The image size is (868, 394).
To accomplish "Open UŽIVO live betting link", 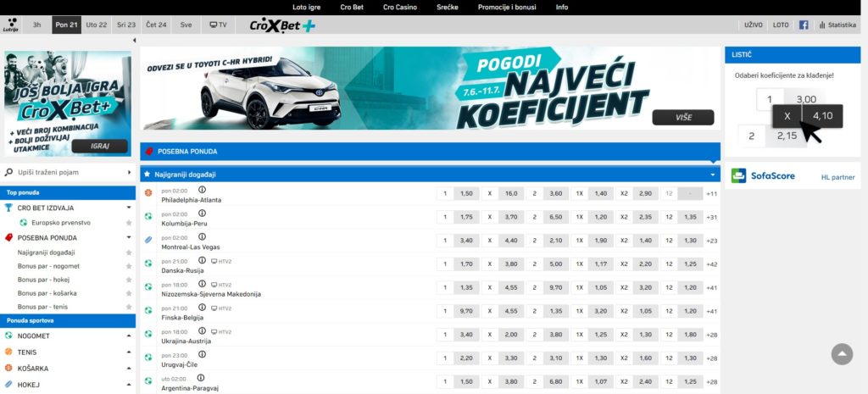I will [754, 25].
